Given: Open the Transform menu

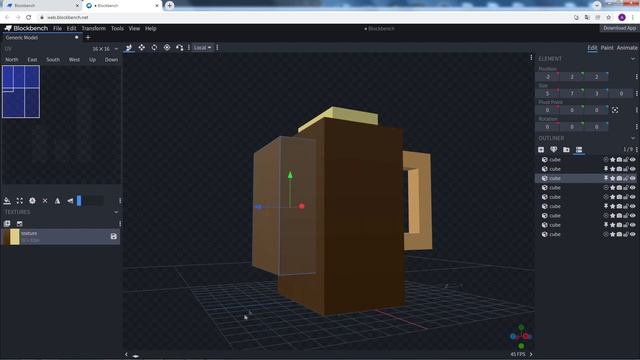Looking at the screenshot, I should pyautogui.click(x=93, y=29).
